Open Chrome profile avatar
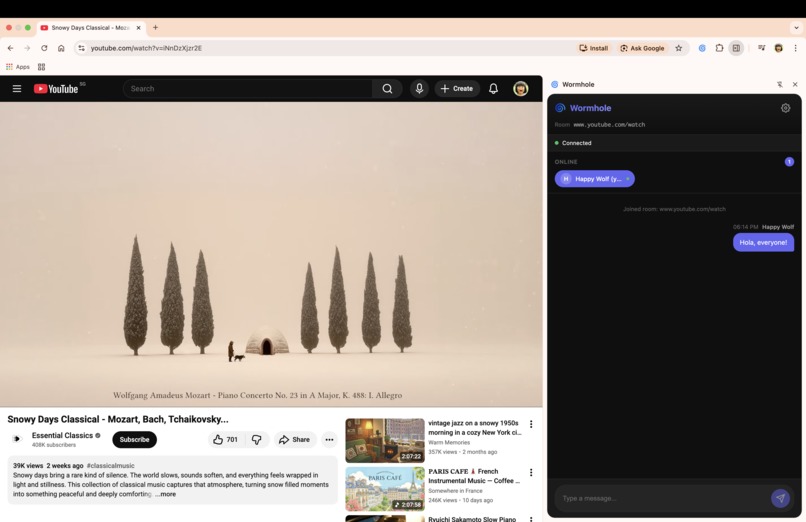This screenshot has width=806, height=522. coord(778,48)
